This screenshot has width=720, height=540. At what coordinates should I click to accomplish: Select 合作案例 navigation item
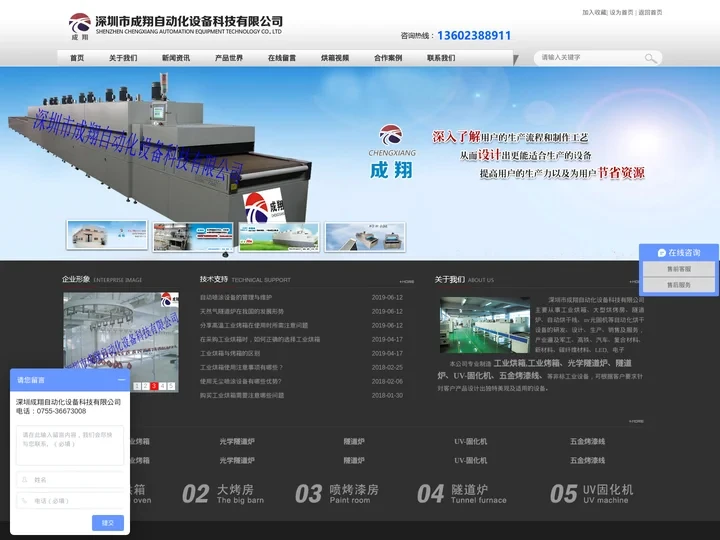point(388,58)
